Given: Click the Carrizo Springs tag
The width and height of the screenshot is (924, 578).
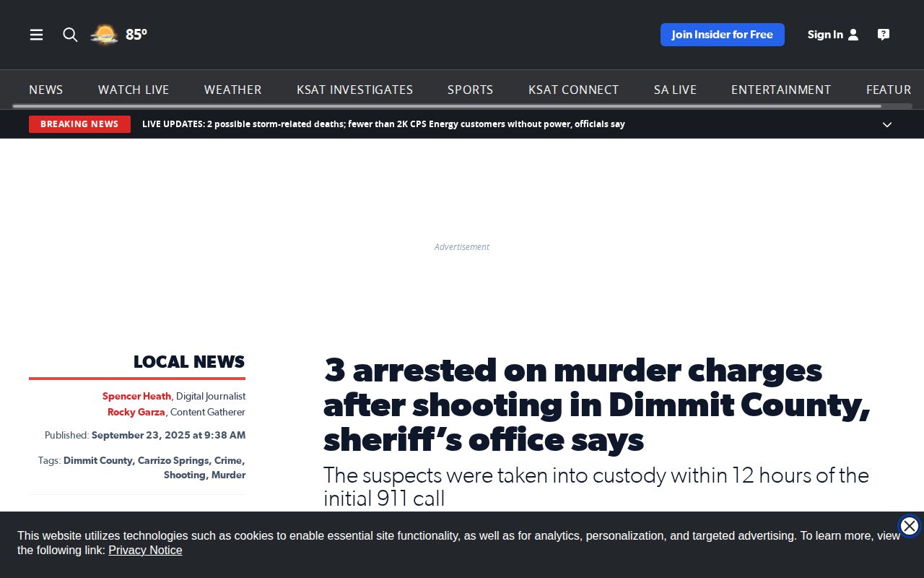Looking at the screenshot, I should tap(173, 460).
